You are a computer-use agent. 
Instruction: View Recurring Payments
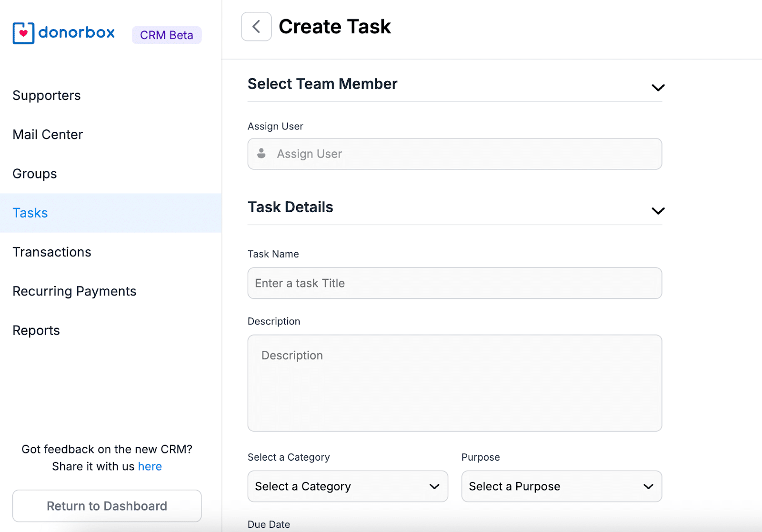click(74, 291)
